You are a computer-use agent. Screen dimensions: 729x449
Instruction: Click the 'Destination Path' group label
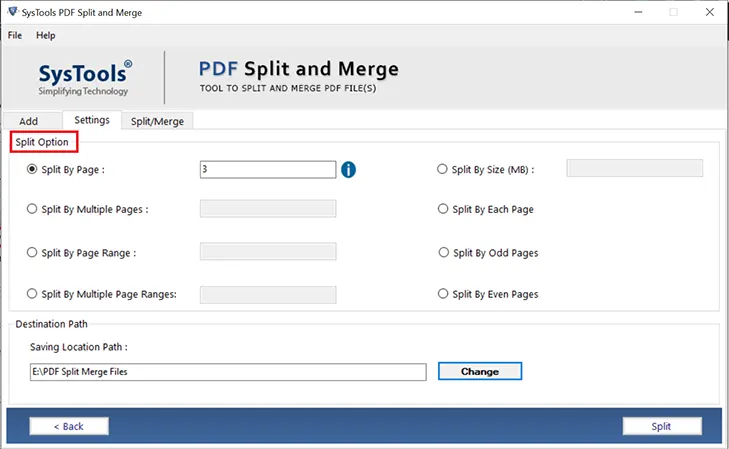(x=51, y=324)
